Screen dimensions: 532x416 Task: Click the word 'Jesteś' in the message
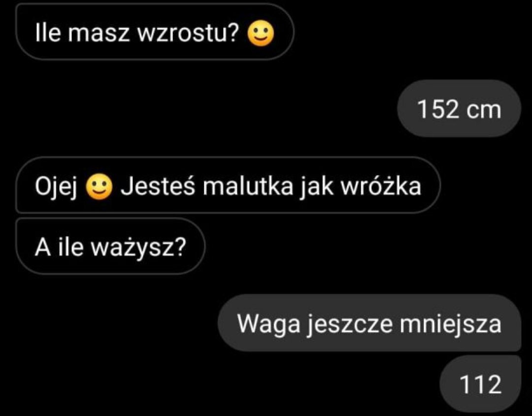click(158, 186)
